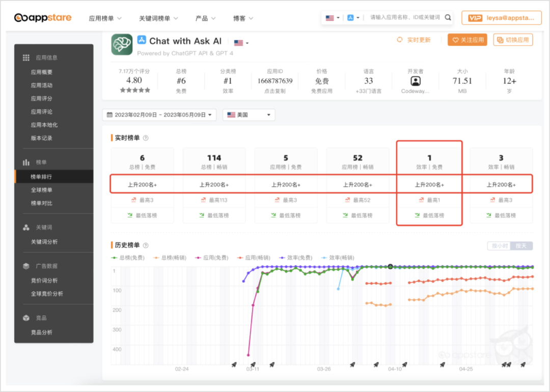Viewport: 550px width, 392px height.
Task: Toggle the 应用(免费) legend series
Action: 211,258
